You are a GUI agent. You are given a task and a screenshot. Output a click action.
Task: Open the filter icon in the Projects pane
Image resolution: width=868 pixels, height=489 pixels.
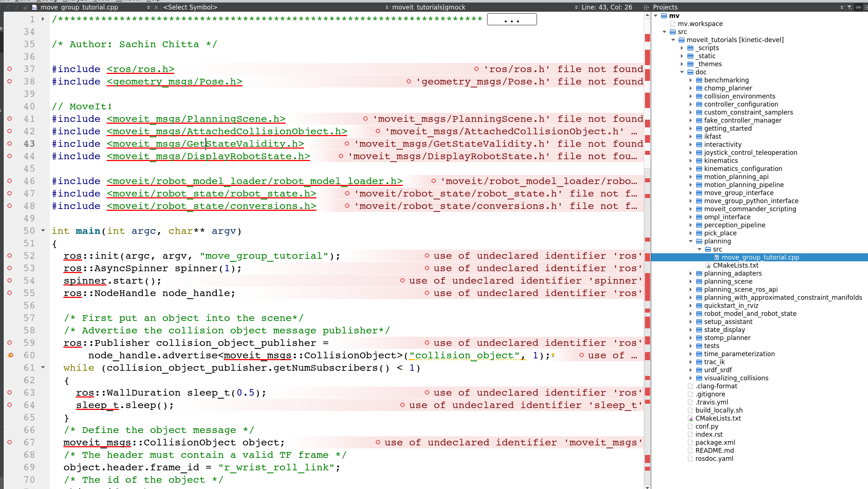[850, 7]
